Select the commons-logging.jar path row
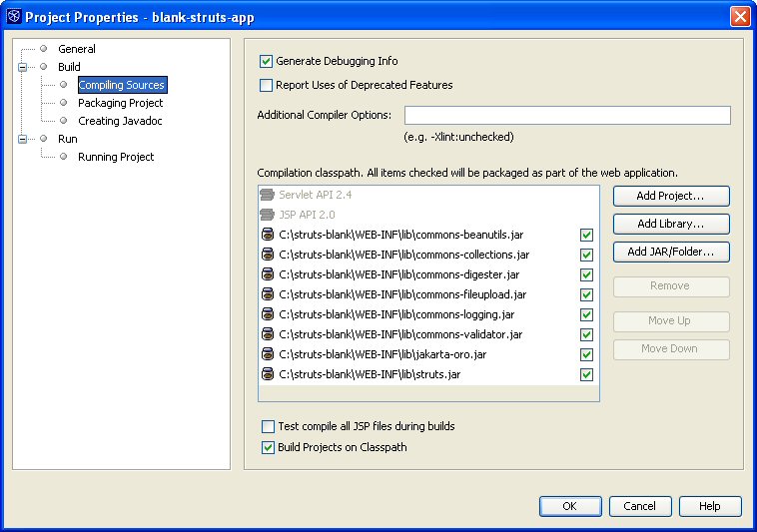Screen dimensions: 757x532 pyautogui.click(x=428, y=315)
